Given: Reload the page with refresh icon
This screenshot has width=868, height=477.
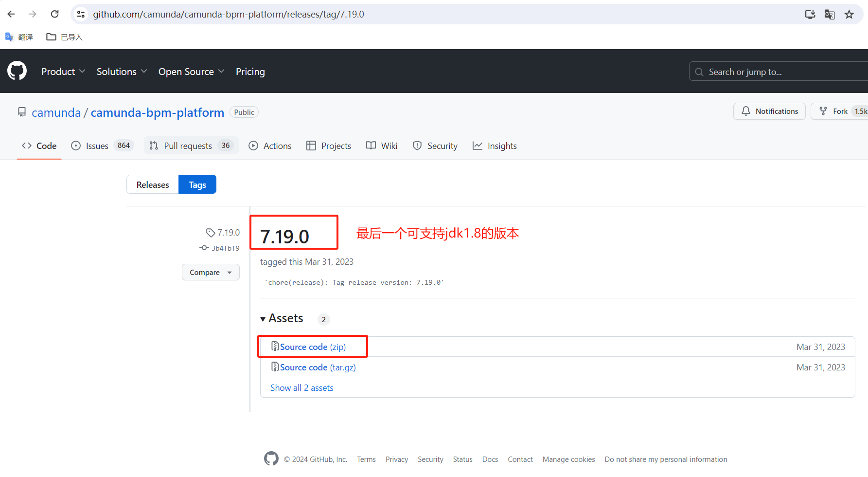Looking at the screenshot, I should click(54, 14).
